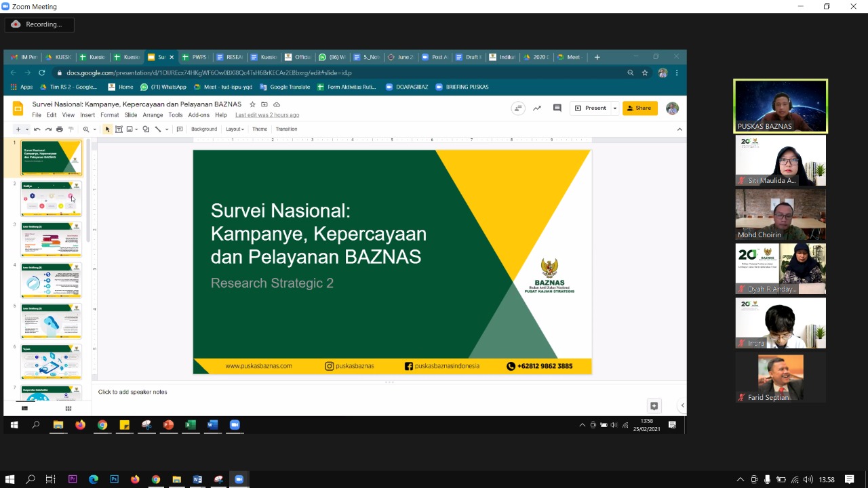Star the presentation title
868x488 pixels.
pos(252,104)
